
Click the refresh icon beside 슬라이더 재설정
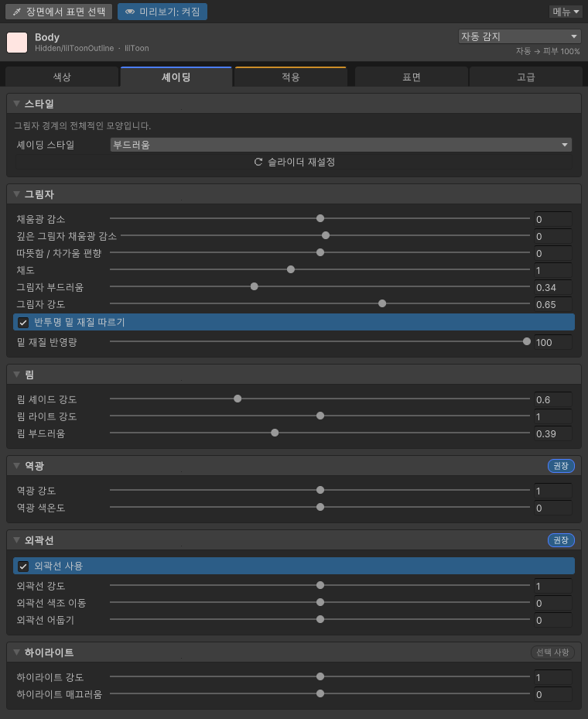point(258,162)
